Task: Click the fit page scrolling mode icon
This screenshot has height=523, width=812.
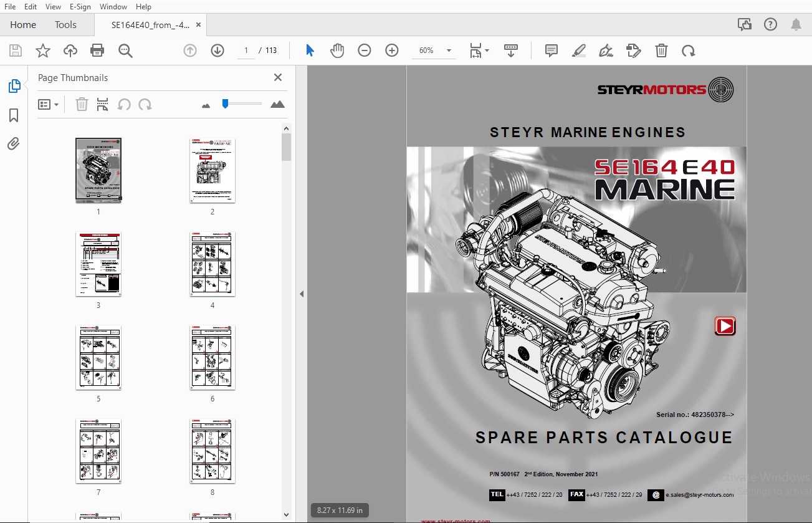Action: (x=475, y=50)
